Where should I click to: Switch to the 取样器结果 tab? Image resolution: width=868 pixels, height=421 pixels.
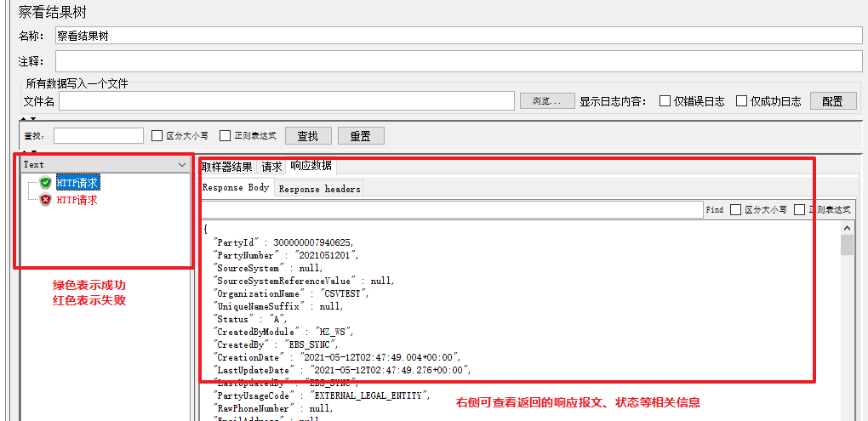[x=226, y=167]
